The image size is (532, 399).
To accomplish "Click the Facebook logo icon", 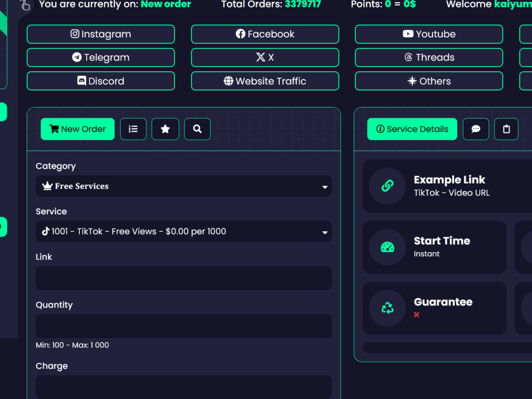I will pyautogui.click(x=240, y=34).
